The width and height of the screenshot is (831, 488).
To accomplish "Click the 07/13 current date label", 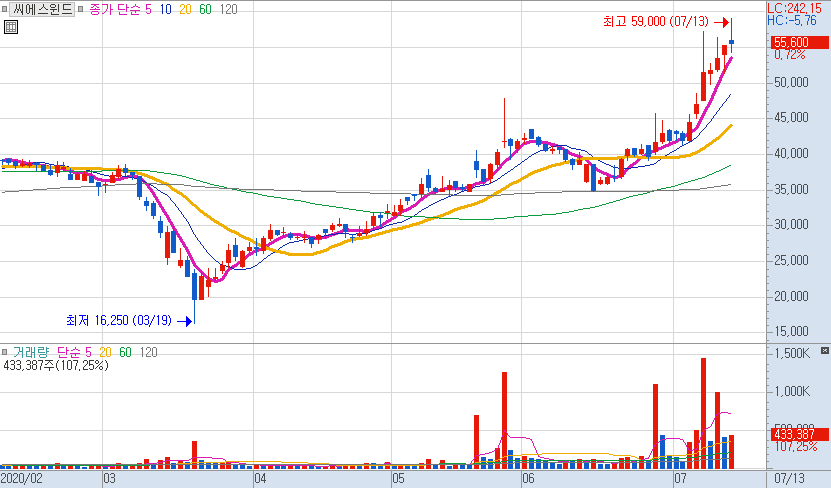I will pyautogui.click(x=789, y=479).
